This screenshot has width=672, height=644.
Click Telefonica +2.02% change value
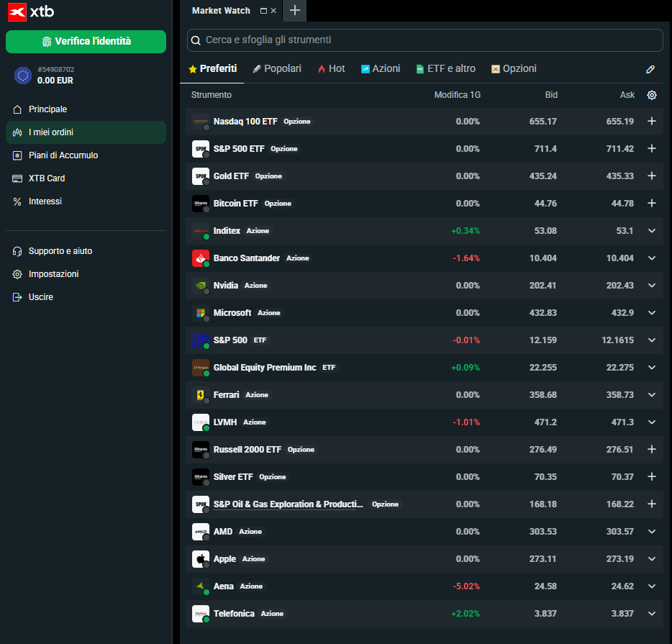466,614
